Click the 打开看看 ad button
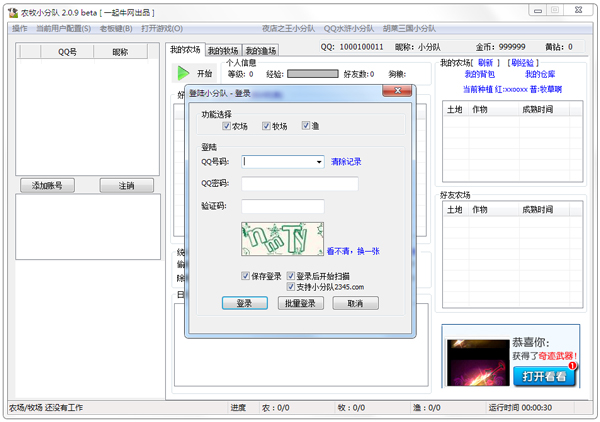Viewport: 600px width, 422px height. point(544,376)
